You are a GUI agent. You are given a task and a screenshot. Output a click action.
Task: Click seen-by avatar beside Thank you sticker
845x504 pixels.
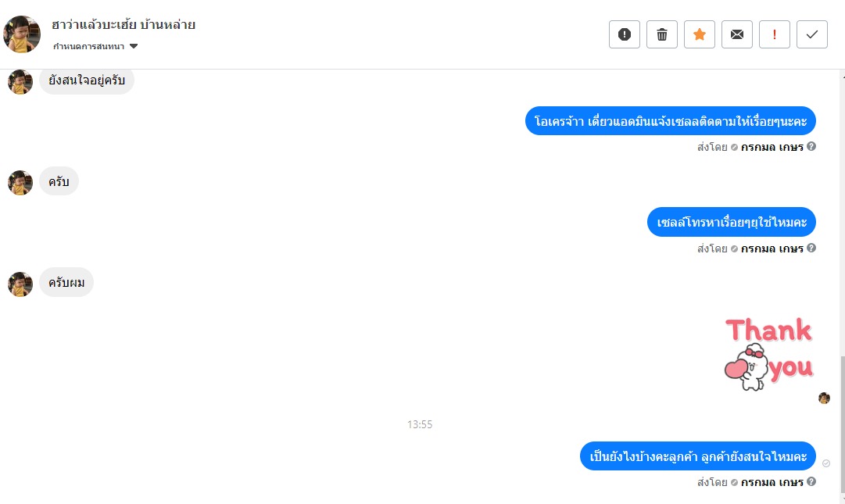pos(824,398)
